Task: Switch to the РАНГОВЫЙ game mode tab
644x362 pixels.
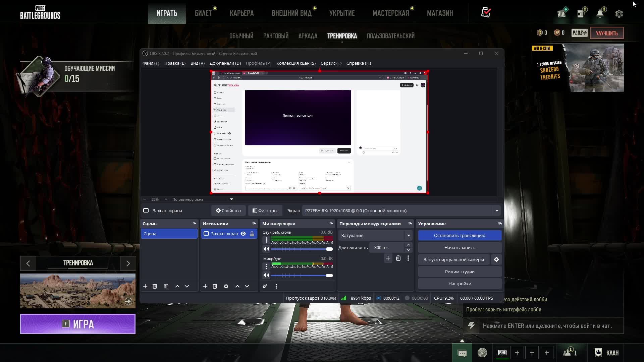Action: 276,36
